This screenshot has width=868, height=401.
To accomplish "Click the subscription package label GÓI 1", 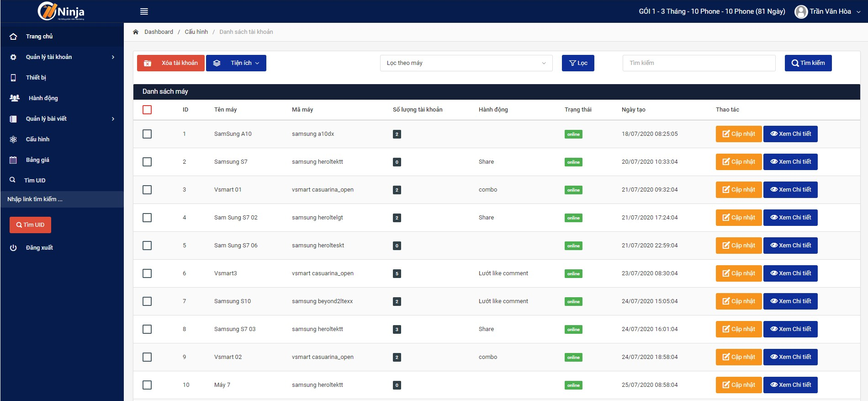I will [x=712, y=11].
